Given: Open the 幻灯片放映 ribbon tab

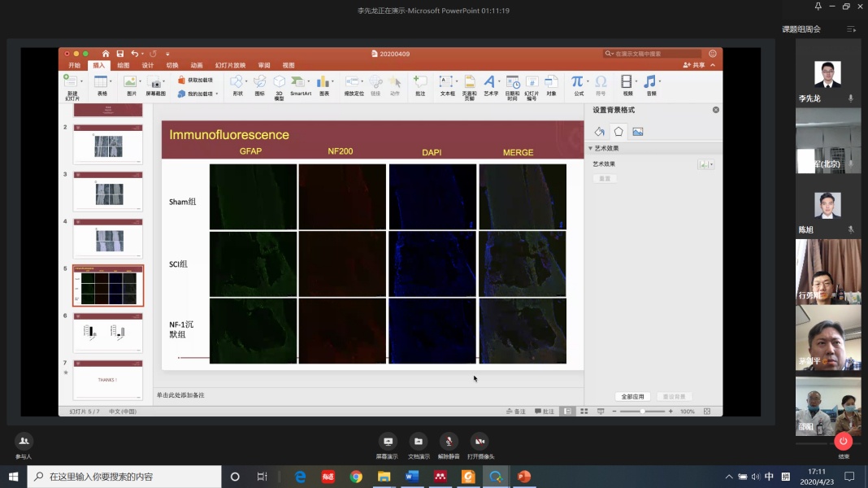Looking at the screenshot, I should pyautogui.click(x=230, y=65).
